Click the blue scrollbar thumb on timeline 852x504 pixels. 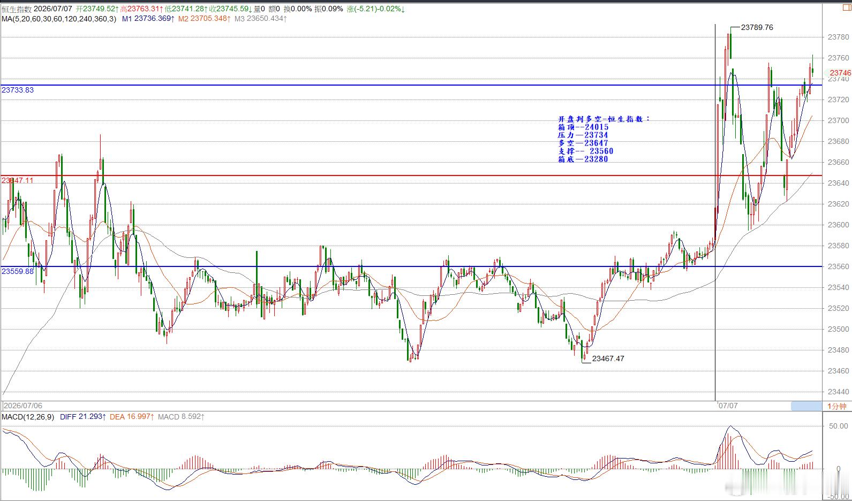(806, 406)
